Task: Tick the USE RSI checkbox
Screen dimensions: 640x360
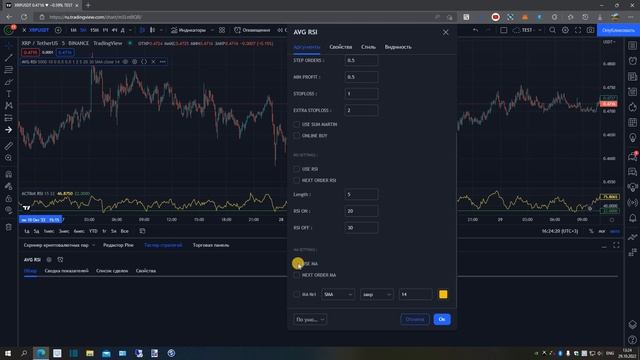Action: pos(297,169)
